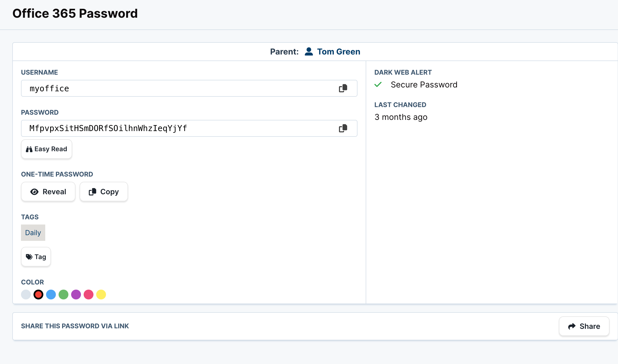Select the blue color swatch

tap(51, 295)
